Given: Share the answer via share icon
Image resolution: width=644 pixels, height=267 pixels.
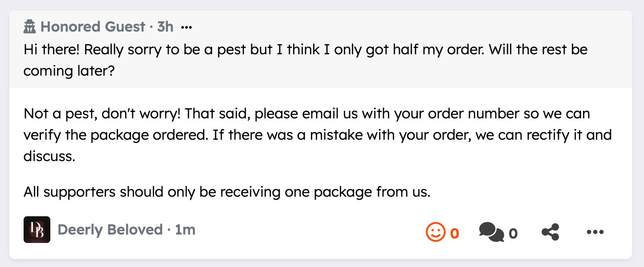Looking at the screenshot, I should pyautogui.click(x=550, y=232).
